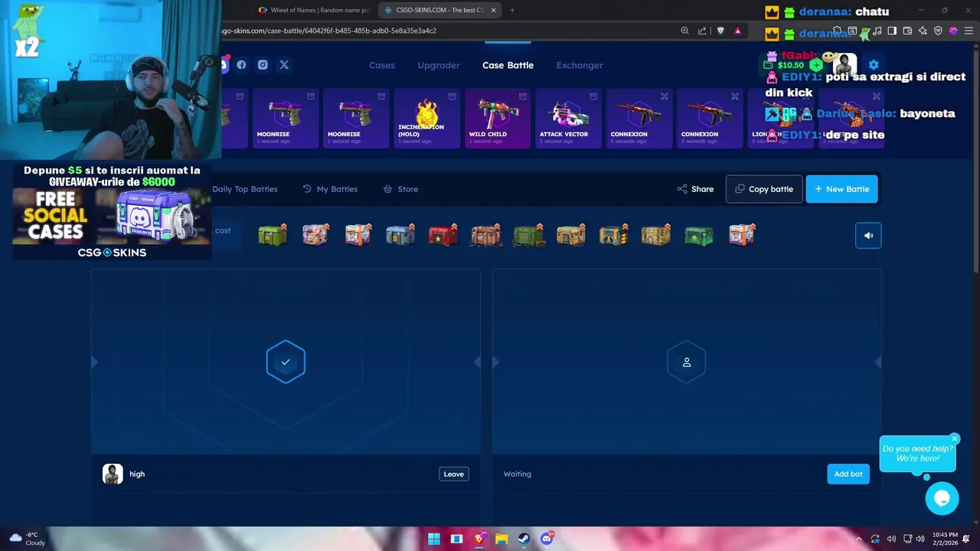The image size is (980, 551).
Task: Switch to Daily Top Battles
Action: pyautogui.click(x=245, y=189)
